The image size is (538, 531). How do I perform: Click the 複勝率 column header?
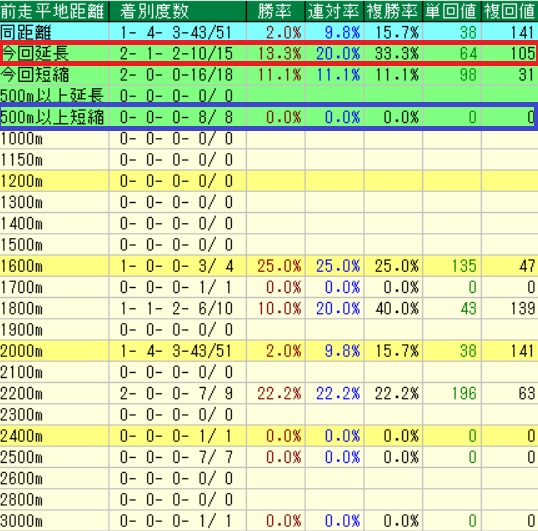point(393,11)
